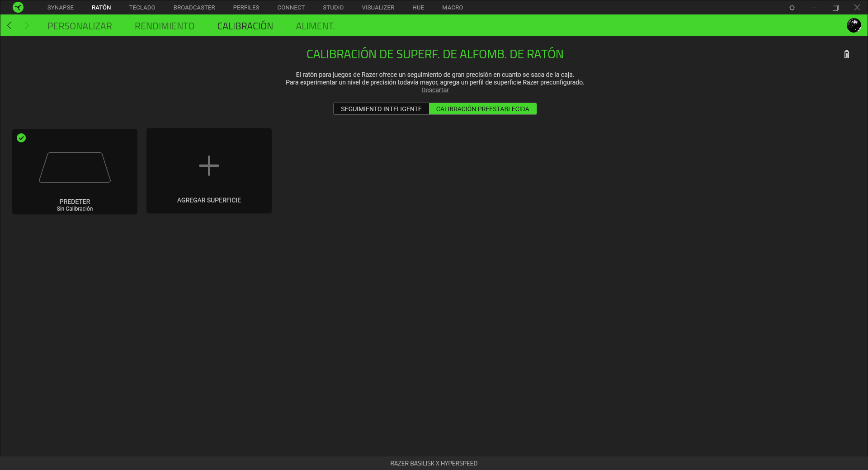Go to the PERSONALIZAR subtab
This screenshot has height=470, width=868.
click(80, 26)
